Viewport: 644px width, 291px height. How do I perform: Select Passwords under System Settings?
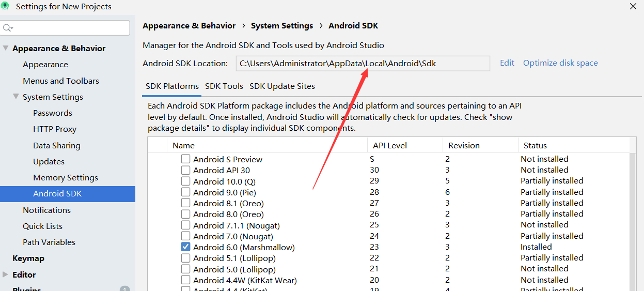pos(53,113)
